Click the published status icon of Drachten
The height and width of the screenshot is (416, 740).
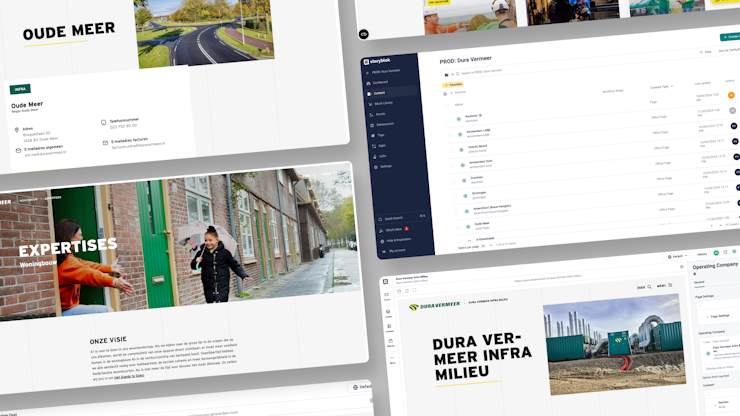click(x=464, y=180)
